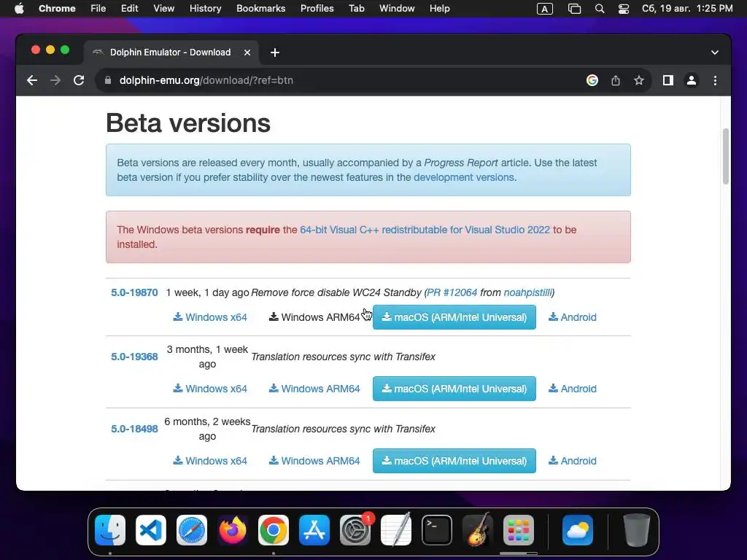Open the Chrome app menu
747x560 pixels.
click(57, 9)
